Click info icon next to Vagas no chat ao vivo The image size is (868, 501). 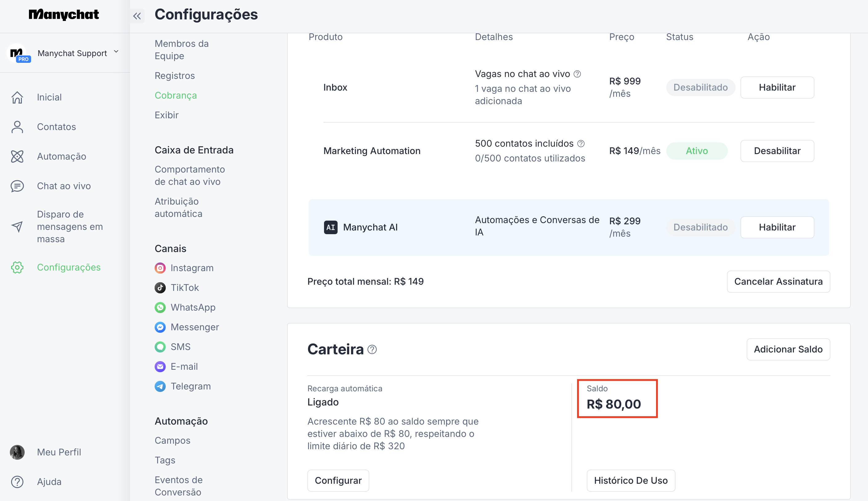578,74
